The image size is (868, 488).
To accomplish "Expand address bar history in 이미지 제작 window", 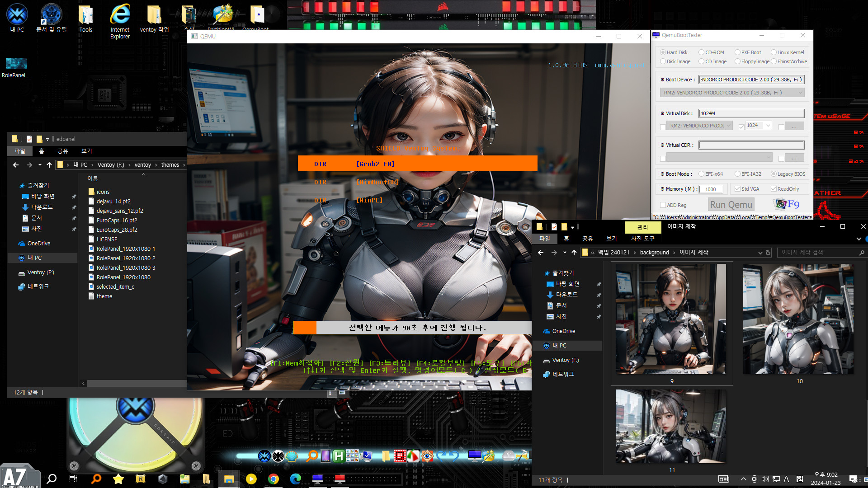I will [760, 253].
